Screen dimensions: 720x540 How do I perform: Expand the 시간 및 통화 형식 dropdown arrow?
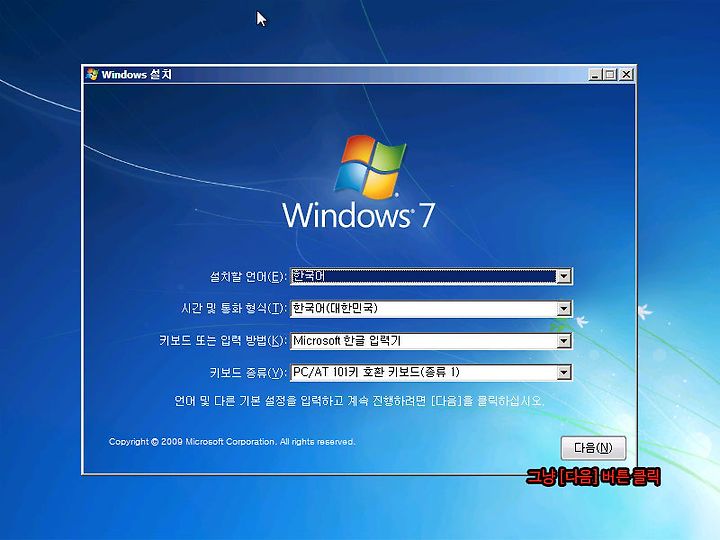pyautogui.click(x=563, y=309)
